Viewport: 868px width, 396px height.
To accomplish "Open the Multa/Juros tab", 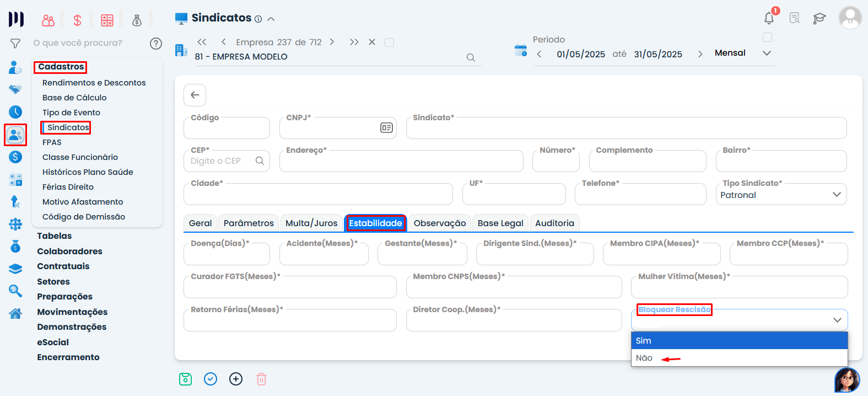I will (311, 223).
